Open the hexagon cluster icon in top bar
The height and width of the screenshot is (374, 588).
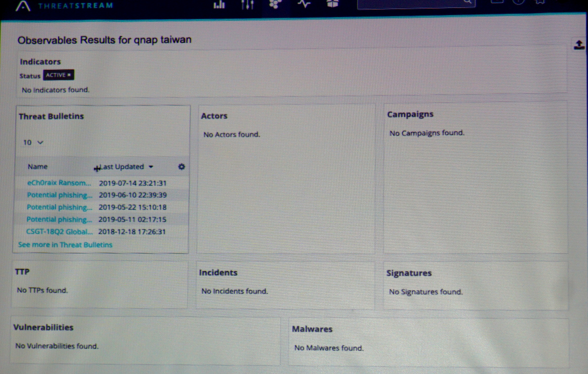pyautogui.click(x=275, y=4)
